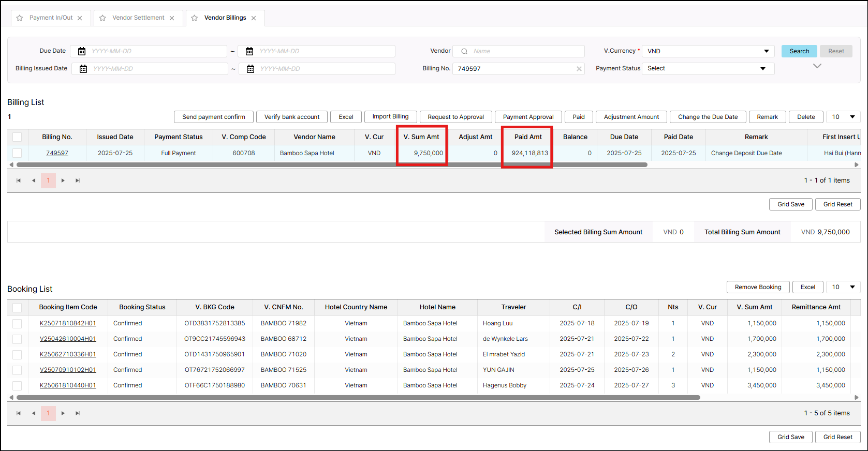This screenshot has width=868, height=451.
Task: Click the Billing List horizontal scrollbar
Action: (331, 165)
